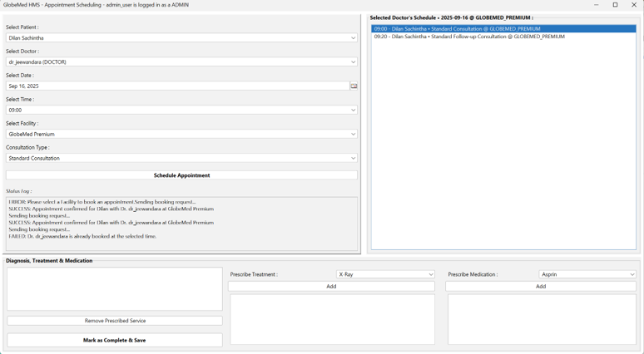
Task: Close the GlobeMed HMS window
Action: [x=634, y=5]
